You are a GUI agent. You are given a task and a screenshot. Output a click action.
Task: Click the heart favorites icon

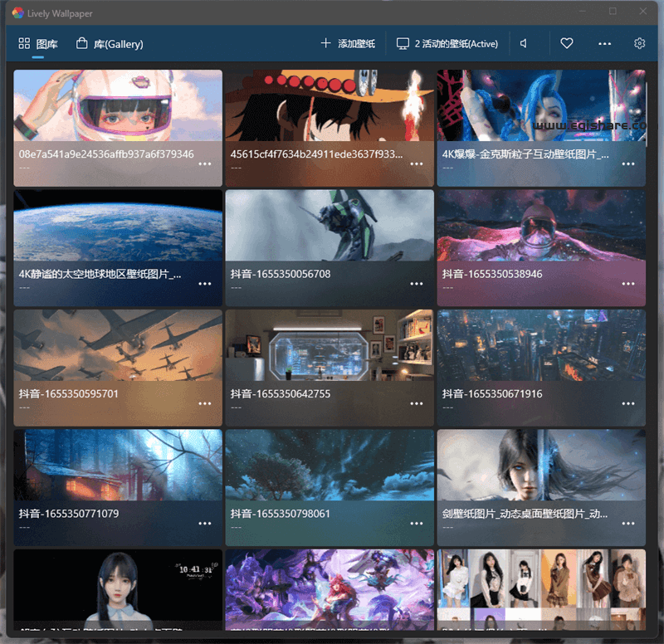pyautogui.click(x=567, y=43)
